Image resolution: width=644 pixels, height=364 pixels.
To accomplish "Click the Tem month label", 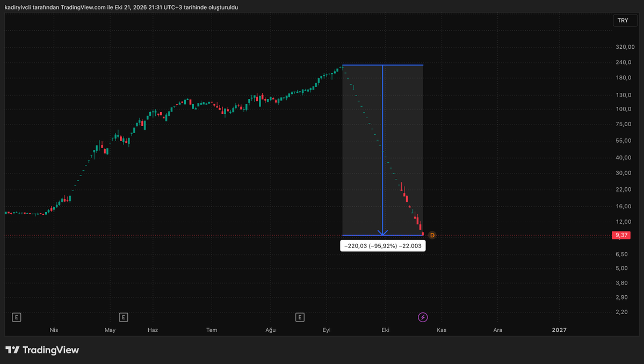I will tap(212, 330).
